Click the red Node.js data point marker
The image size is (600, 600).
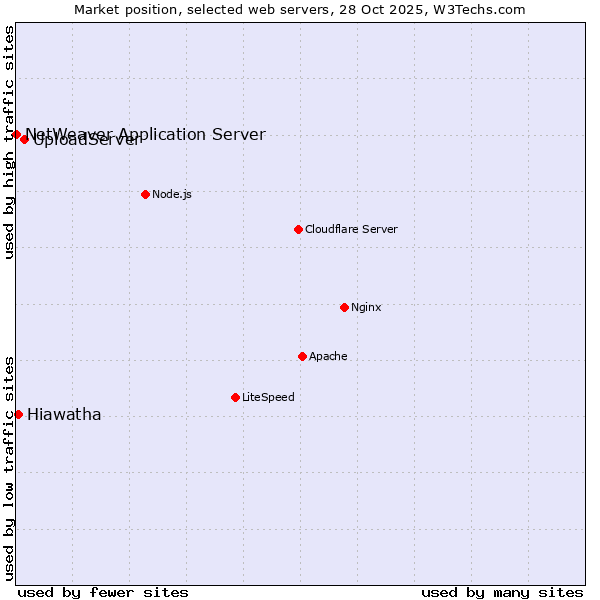[145, 194]
